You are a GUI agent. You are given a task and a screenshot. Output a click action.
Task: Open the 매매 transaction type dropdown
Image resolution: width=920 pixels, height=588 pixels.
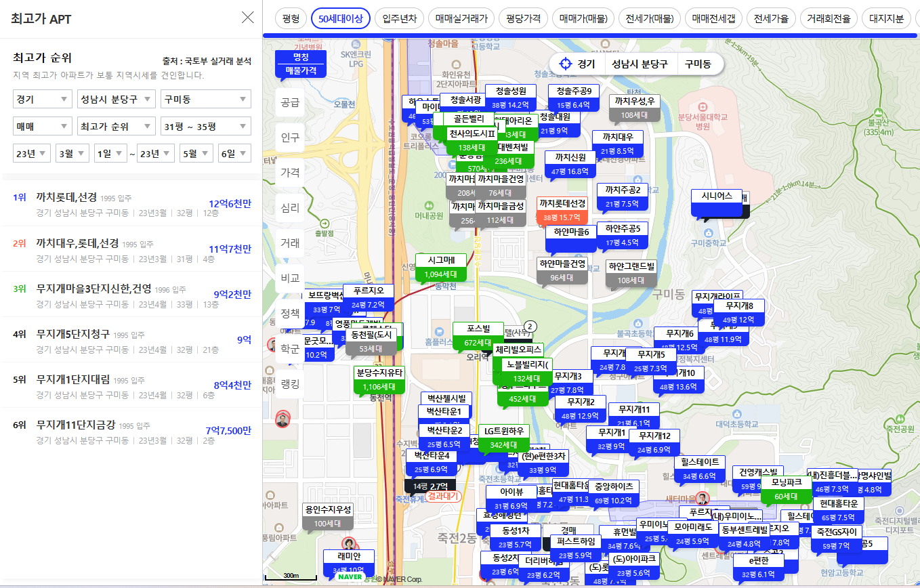coord(43,126)
